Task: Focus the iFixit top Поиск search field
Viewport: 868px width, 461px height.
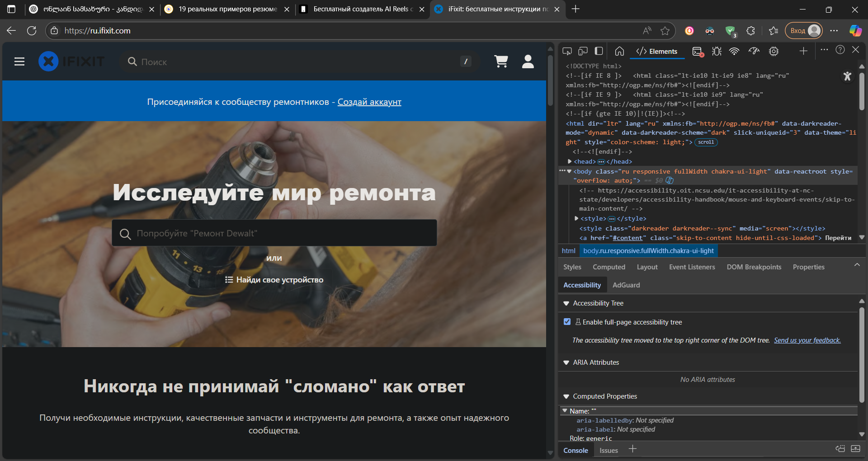Action: (298, 62)
